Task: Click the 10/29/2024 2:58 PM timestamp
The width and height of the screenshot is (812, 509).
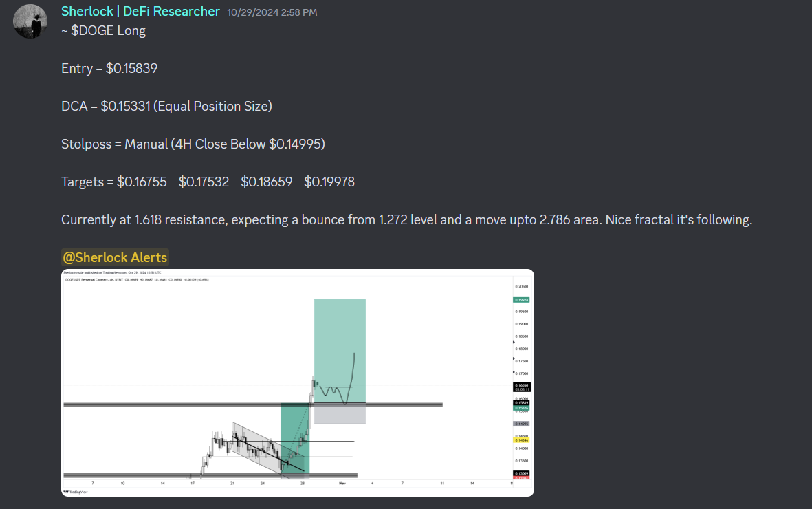Action: coord(272,12)
